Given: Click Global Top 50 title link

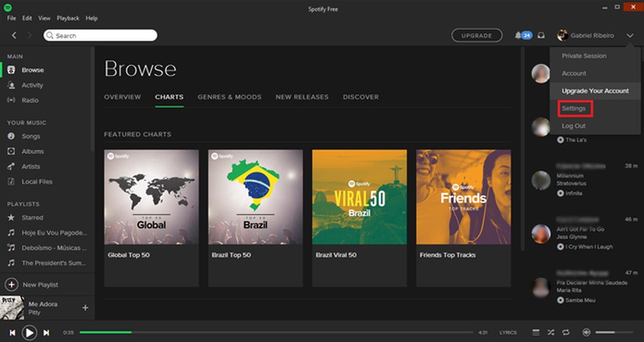Looking at the screenshot, I should click(x=128, y=255).
